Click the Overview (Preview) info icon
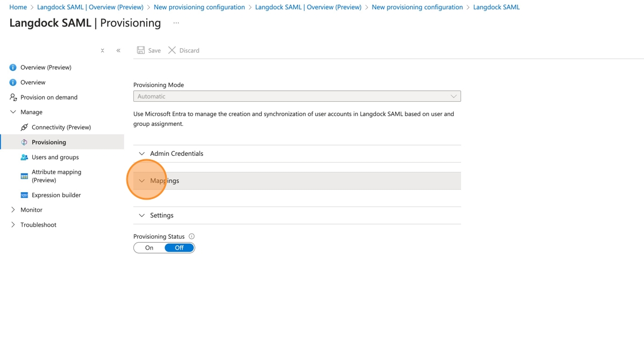The width and height of the screenshot is (644, 360). click(x=13, y=67)
